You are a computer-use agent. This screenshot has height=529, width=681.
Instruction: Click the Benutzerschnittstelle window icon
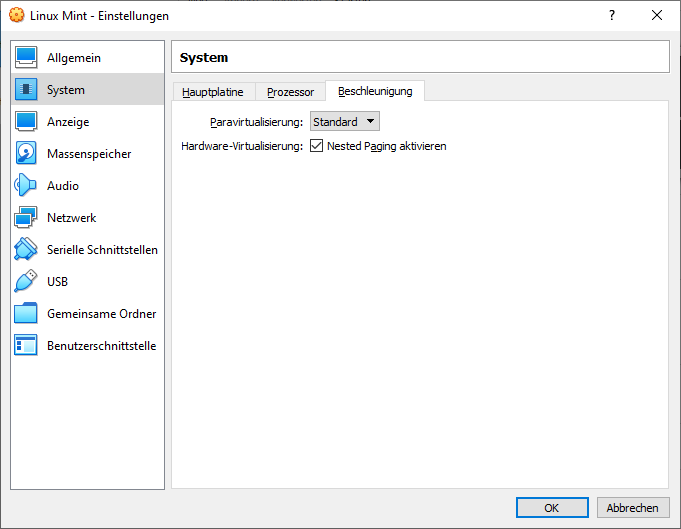[26, 345]
